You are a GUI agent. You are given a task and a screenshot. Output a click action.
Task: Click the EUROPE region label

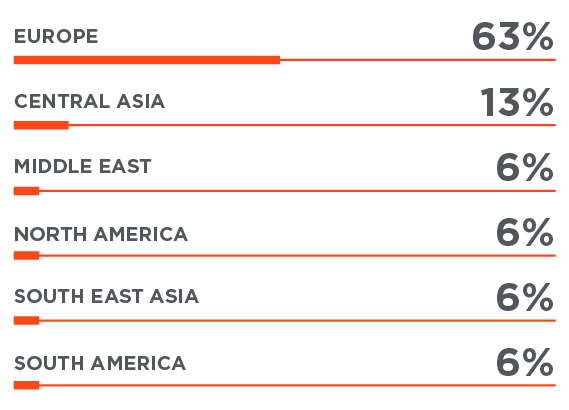tap(56, 36)
